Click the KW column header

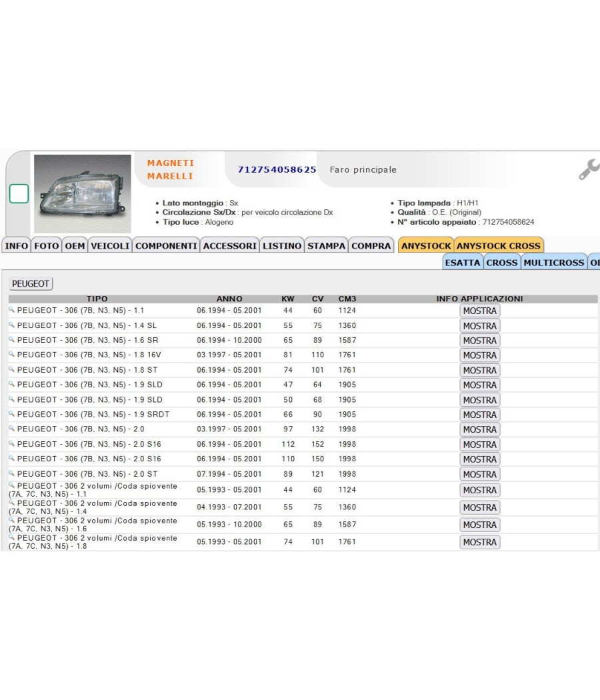pos(288,299)
